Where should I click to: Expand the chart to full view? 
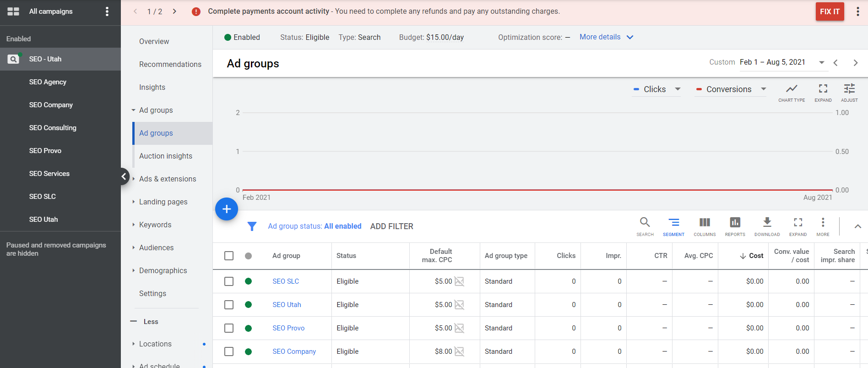coord(823,92)
